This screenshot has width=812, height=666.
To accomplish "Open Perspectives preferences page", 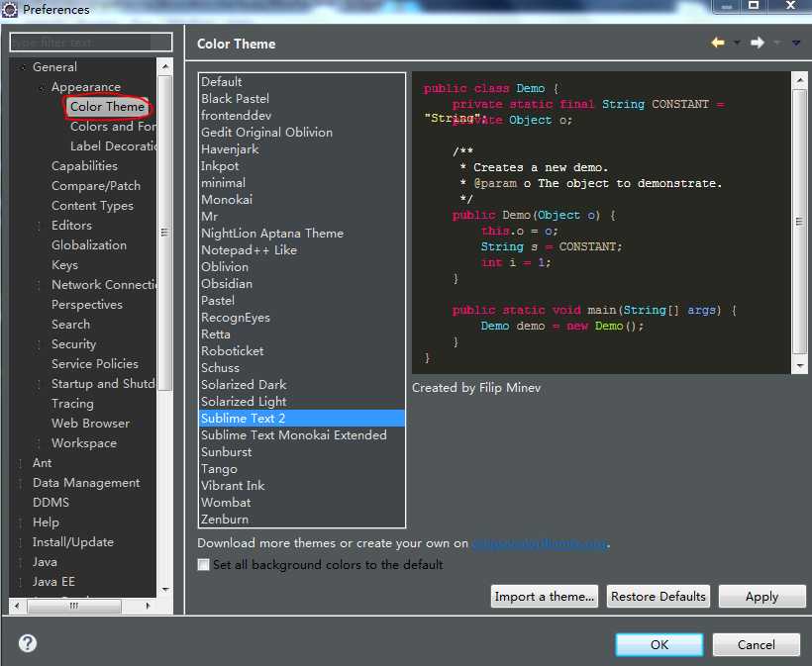I will tap(87, 305).
